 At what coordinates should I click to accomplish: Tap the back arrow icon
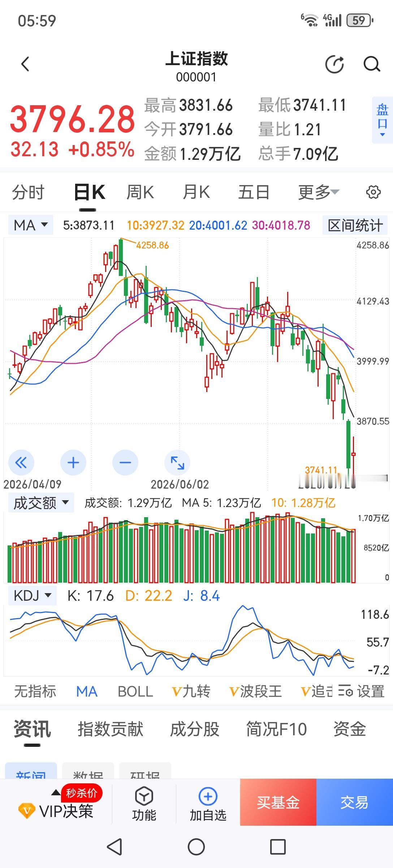(x=25, y=64)
